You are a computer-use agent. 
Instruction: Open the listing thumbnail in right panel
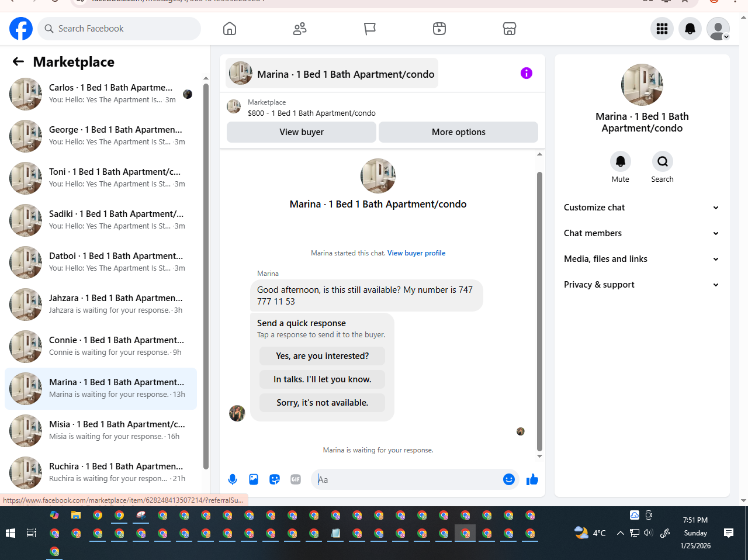[x=642, y=85]
